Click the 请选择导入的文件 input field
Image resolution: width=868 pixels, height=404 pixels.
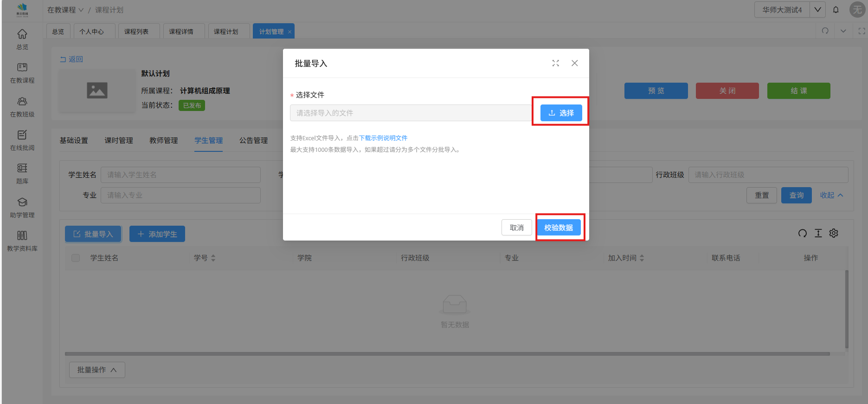(x=410, y=113)
